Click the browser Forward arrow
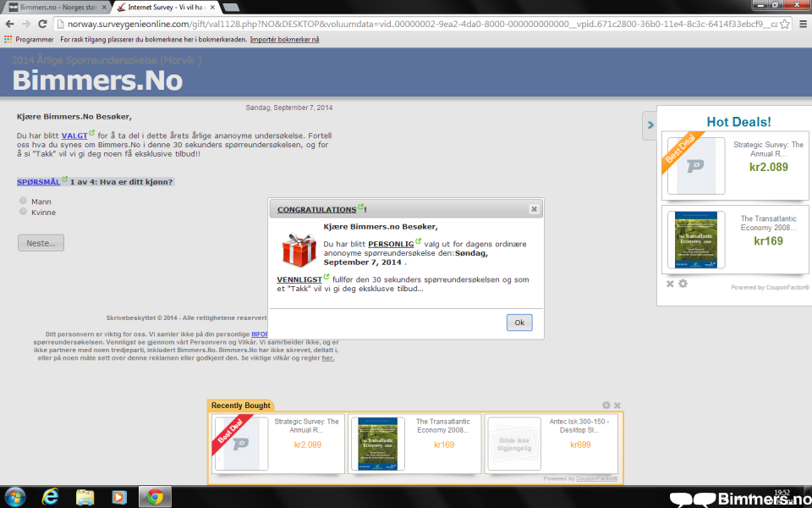The width and height of the screenshot is (812, 508). coord(26,24)
